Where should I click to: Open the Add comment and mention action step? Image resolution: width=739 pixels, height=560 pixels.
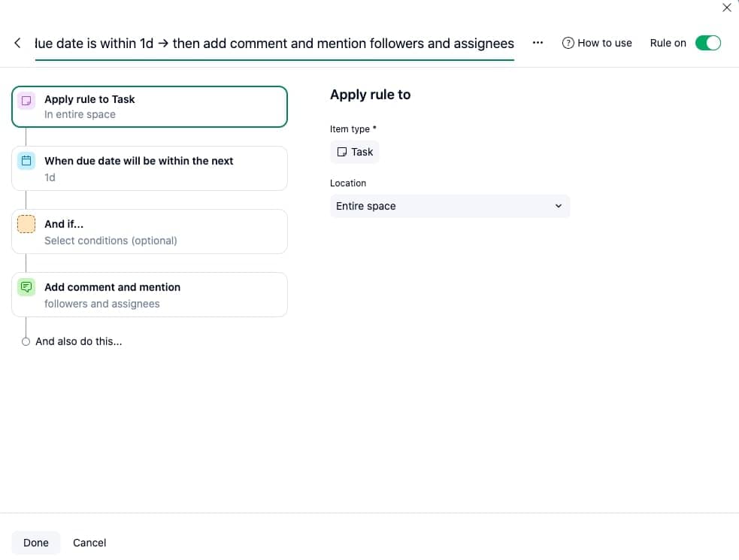[x=149, y=295]
